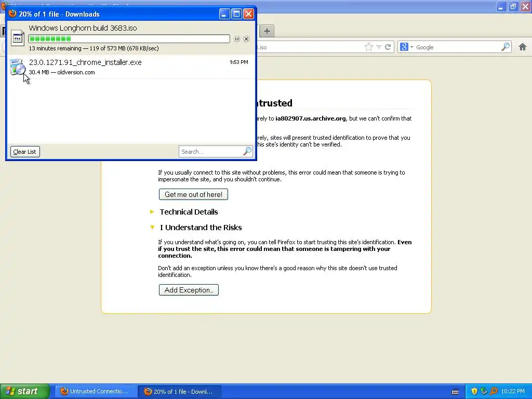Click Get me out of here! button
Viewport: 532px width, 399px height.
[193, 194]
